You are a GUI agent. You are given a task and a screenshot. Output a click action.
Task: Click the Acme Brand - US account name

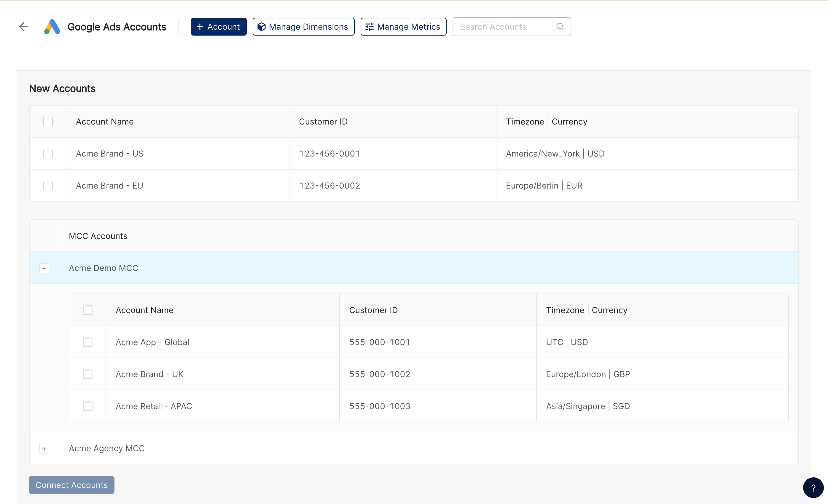point(110,154)
